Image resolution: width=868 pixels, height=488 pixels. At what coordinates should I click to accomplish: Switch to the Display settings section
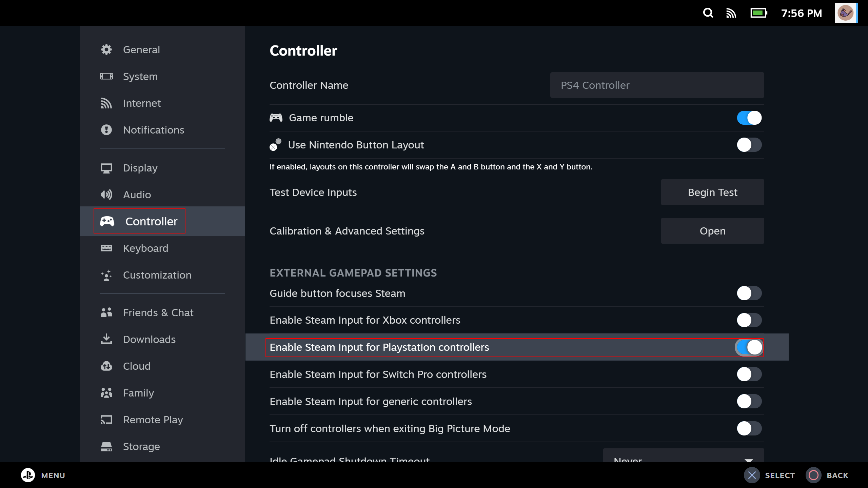click(x=140, y=168)
